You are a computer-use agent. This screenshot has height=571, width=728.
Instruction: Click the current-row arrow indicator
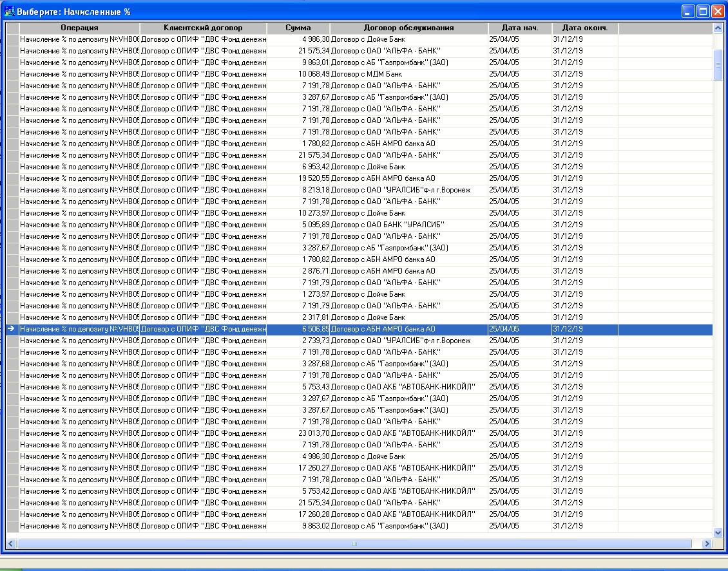click(12, 329)
